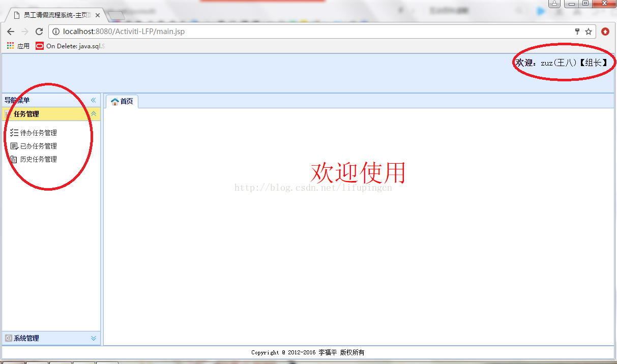The image size is (617, 364).
Task: Collapse the 任务管理 panel chevron
Action: click(93, 114)
